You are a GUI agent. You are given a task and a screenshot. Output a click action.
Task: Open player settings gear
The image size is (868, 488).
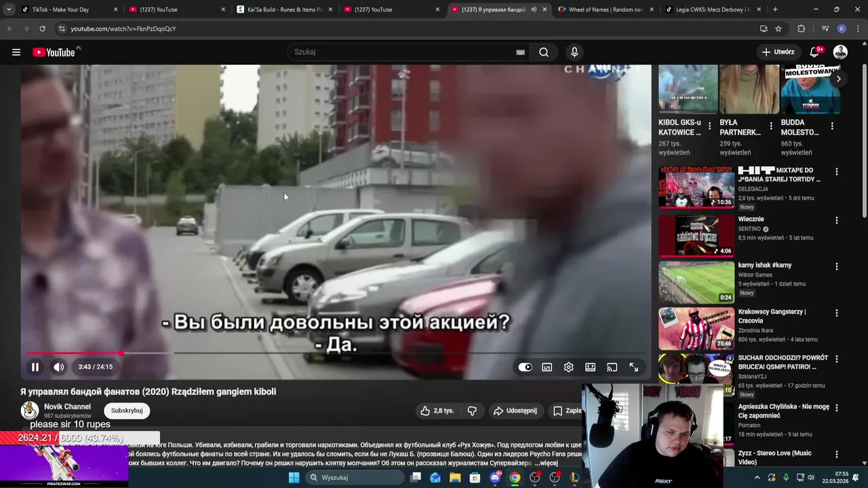click(x=569, y=367)
